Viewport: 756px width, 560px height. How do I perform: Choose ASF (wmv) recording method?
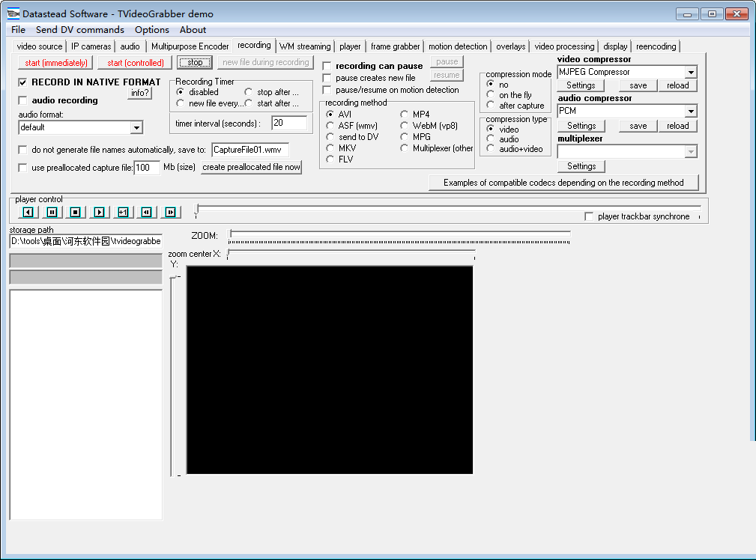[330, 125]
